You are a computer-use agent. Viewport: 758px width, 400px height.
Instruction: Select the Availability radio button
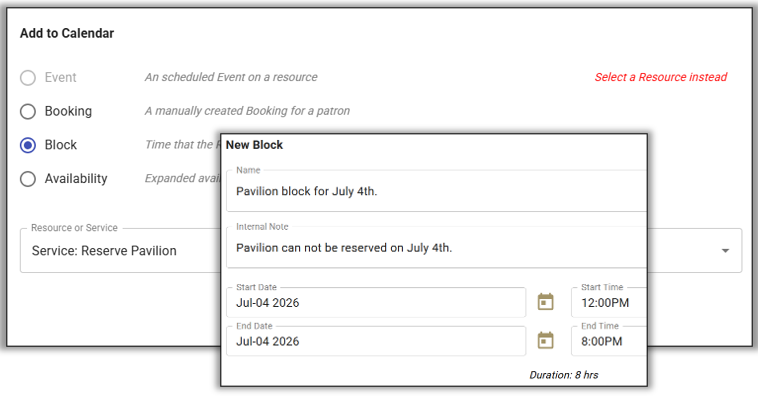[x=28, y=179]
